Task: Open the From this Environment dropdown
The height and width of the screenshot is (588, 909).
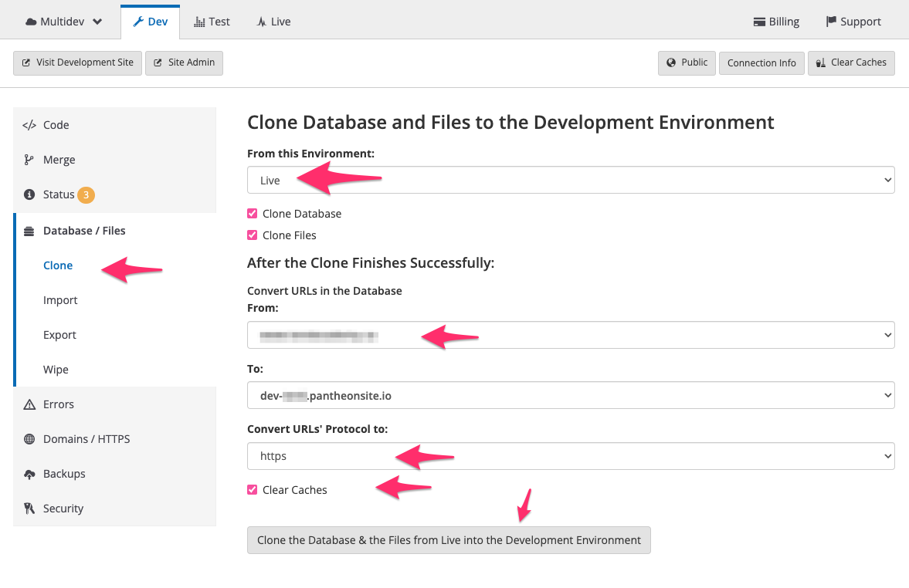Action: pyautogui.click(x=571, y=180)
